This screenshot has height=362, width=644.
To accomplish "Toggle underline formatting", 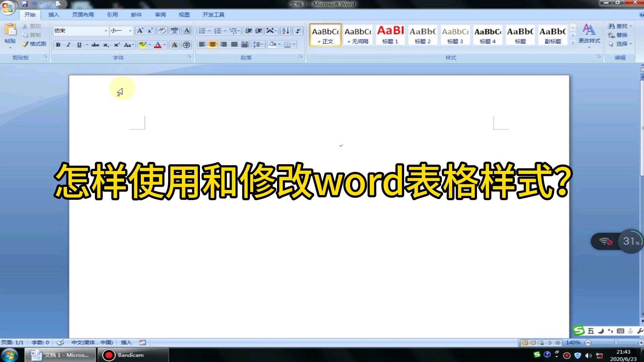I will point(79,45).
